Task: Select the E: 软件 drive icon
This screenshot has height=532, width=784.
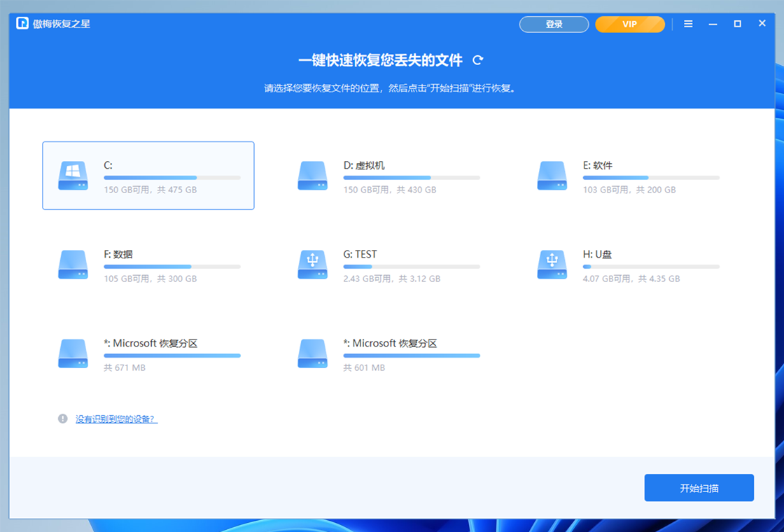Action: pyautogui.click(x=552, y=176)
